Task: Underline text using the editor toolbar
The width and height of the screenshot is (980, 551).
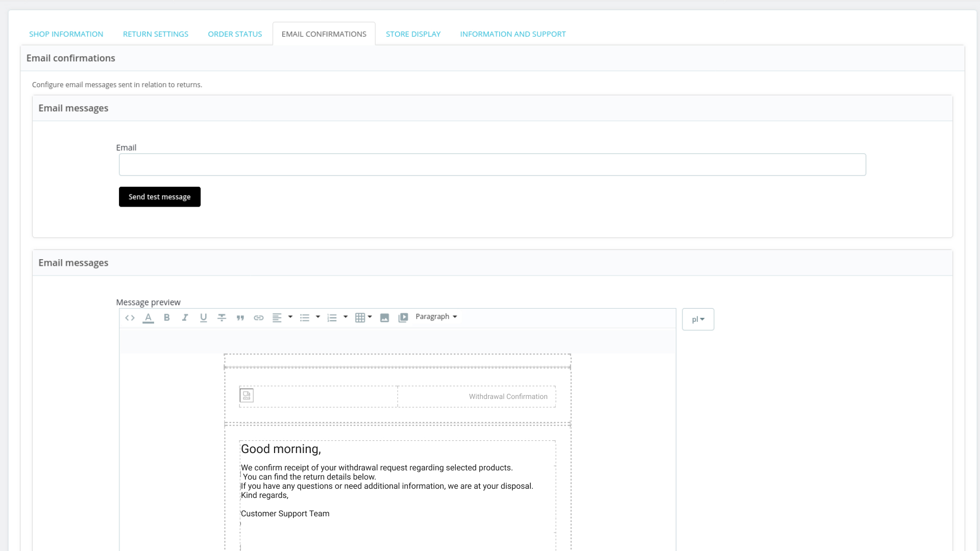Action: pos(203,317)
